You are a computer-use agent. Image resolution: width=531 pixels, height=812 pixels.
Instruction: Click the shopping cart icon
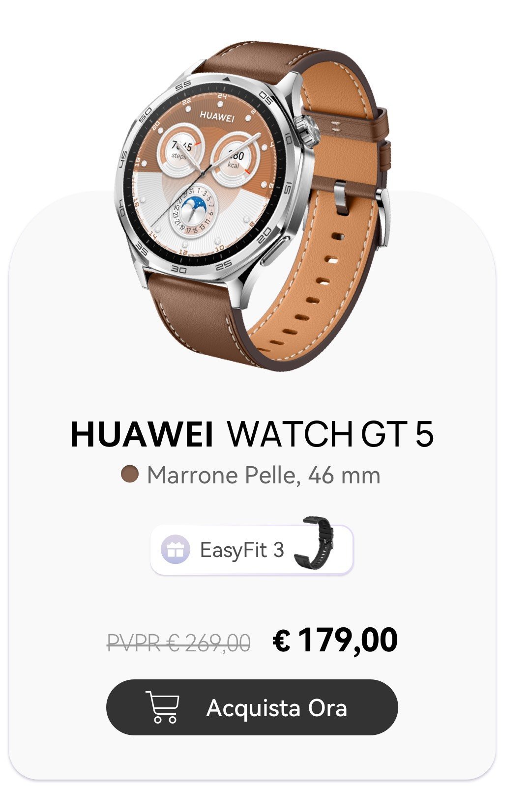[x=162, y=707]
